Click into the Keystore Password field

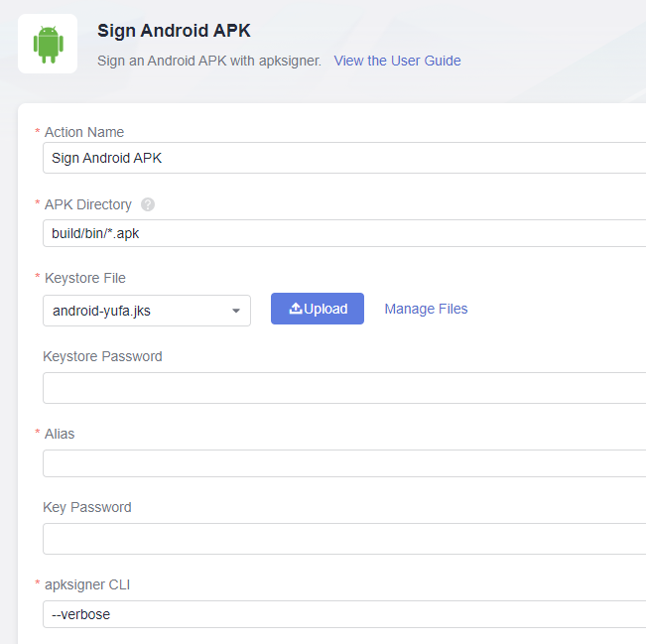tap(343, 388)
